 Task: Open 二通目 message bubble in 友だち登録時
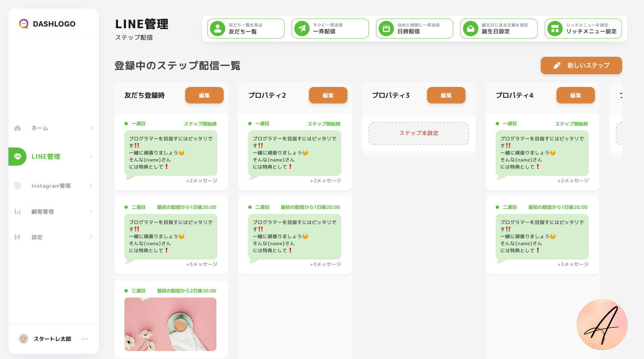(x=171, y=237)
